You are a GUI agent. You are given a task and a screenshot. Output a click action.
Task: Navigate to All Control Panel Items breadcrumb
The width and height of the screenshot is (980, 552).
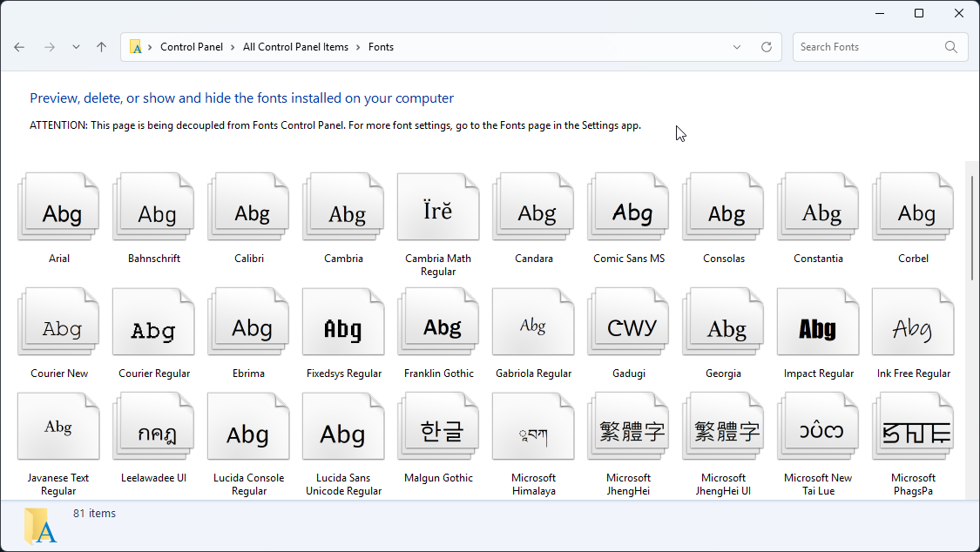click(295, 47)
